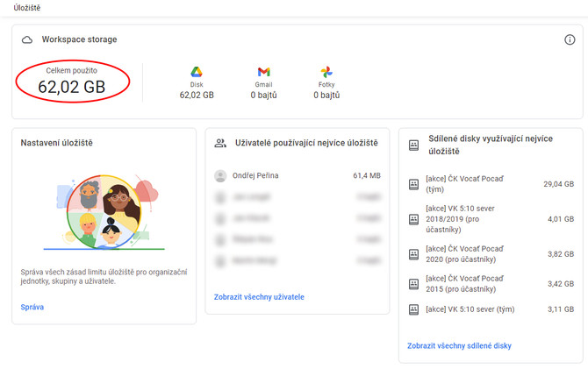Screen dimensions: 588x369
Task: Click the Workspace storage heading
Action: [x=79, y=39]
